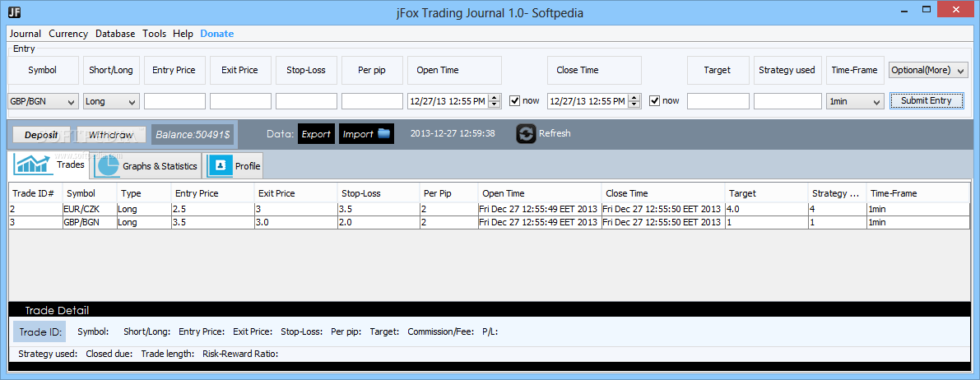The image size is (980, 380).
Task: Click the Export data button
Action: (316, 134)
